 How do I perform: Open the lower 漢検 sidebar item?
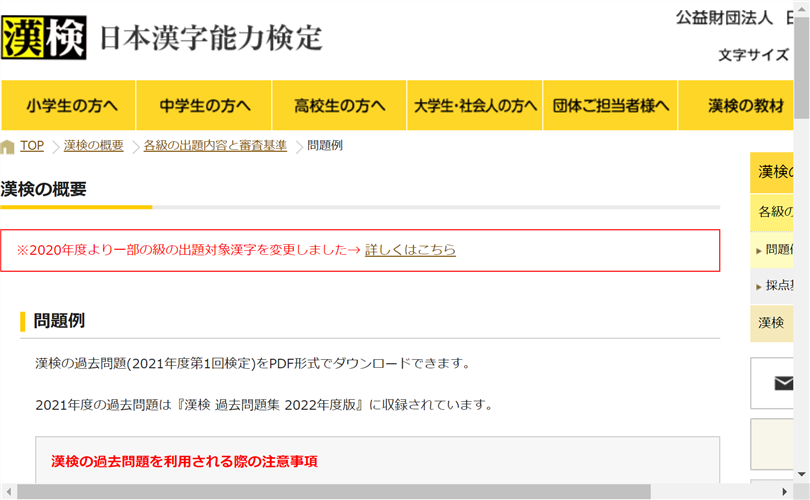771,323
